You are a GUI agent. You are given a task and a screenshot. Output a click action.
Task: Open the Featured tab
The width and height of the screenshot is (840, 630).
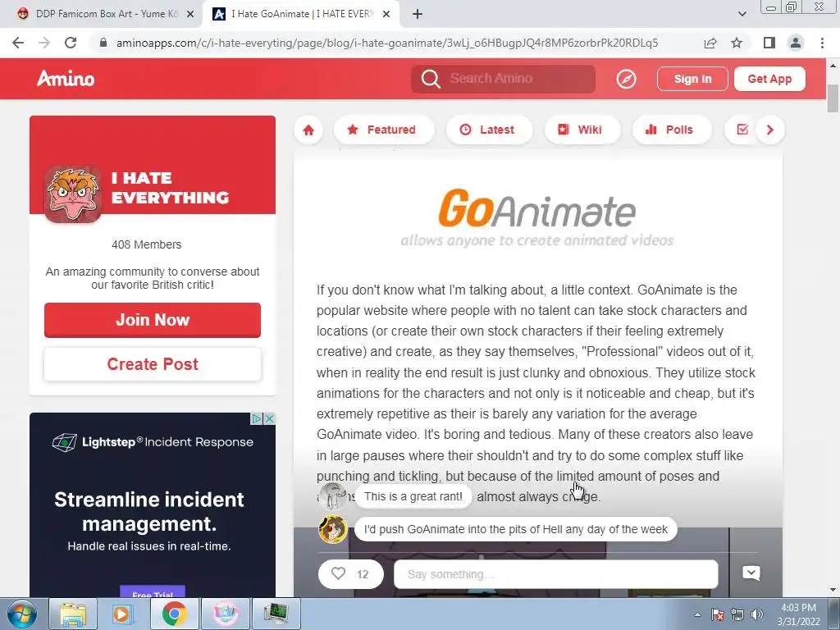383,130
